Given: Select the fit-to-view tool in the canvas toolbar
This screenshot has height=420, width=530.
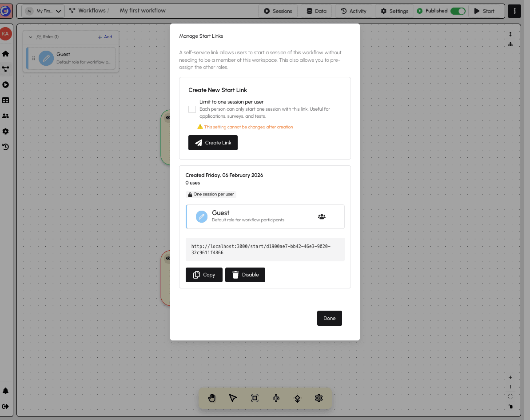Looking at the screenshot, I should pyautogui.click(x=255, y=398).
